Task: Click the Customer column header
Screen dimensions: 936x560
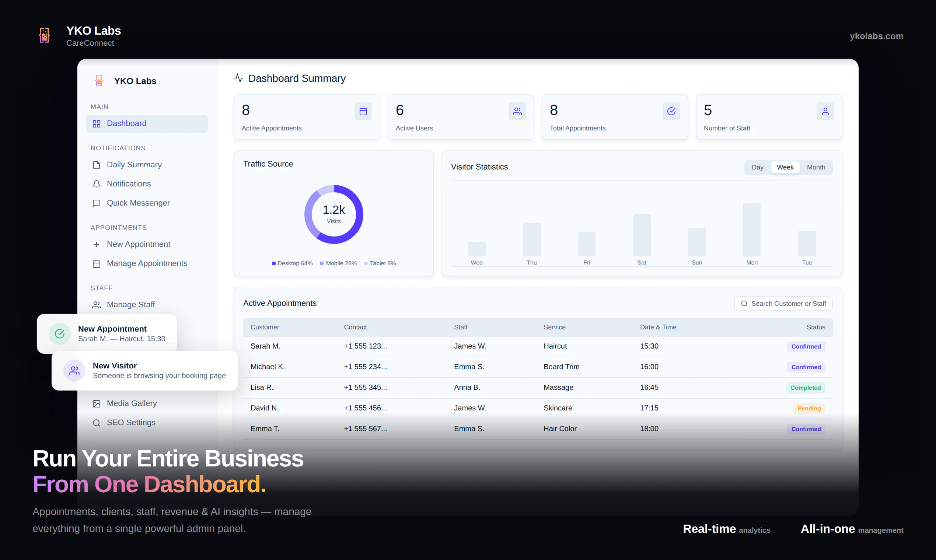Action: (265, 328)
